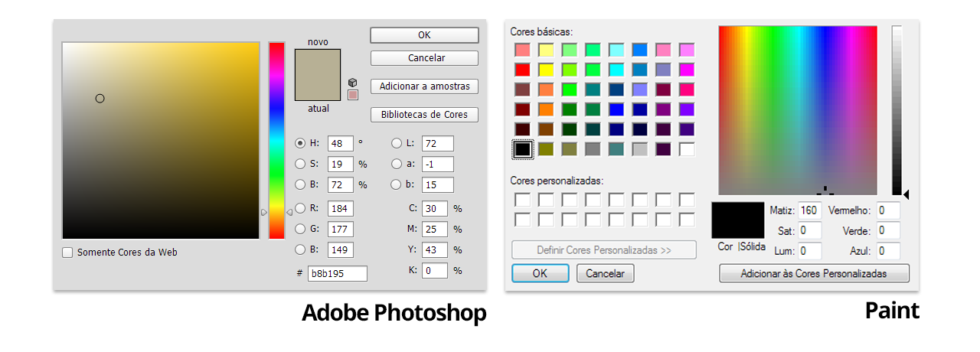Click the Lum field in the Paint dialog
980x352 pixels.
coord(809,251)
